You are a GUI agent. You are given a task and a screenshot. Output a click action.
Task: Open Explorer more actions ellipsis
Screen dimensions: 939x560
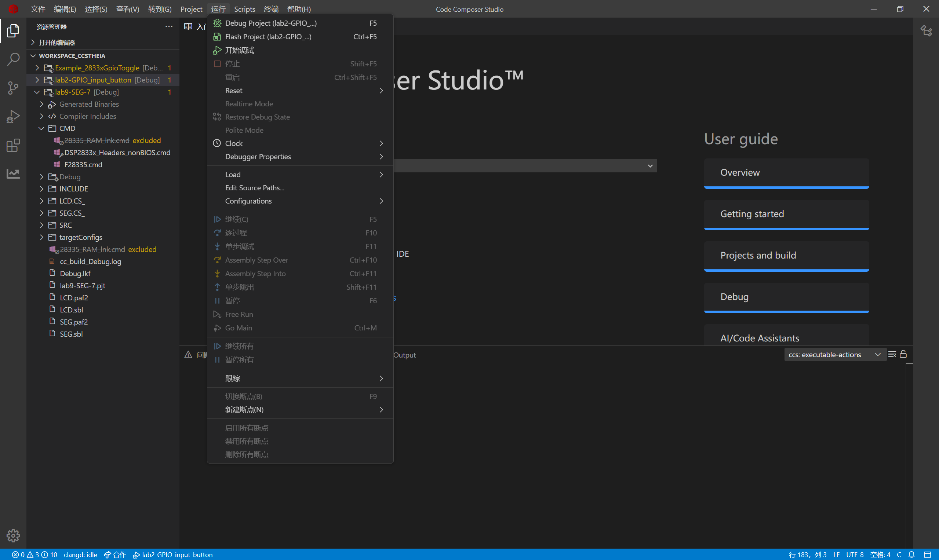(169, 26)
